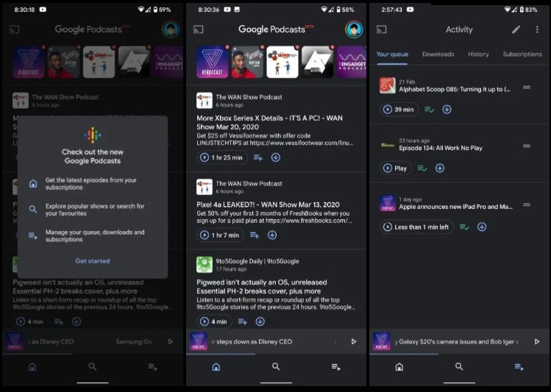The width and height of the screenshot is (551, 392).
Task: Open "Apple announces new iPad Pro" episode title
Action: pos(455,207)
